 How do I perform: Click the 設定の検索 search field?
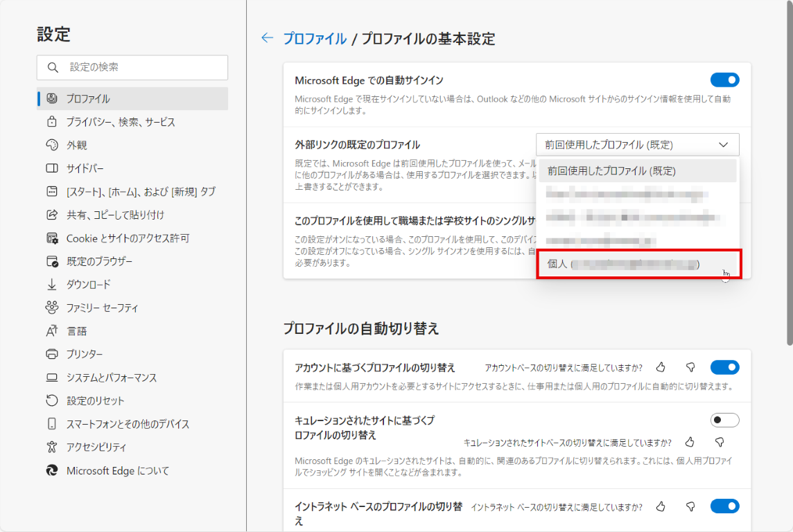132,67
